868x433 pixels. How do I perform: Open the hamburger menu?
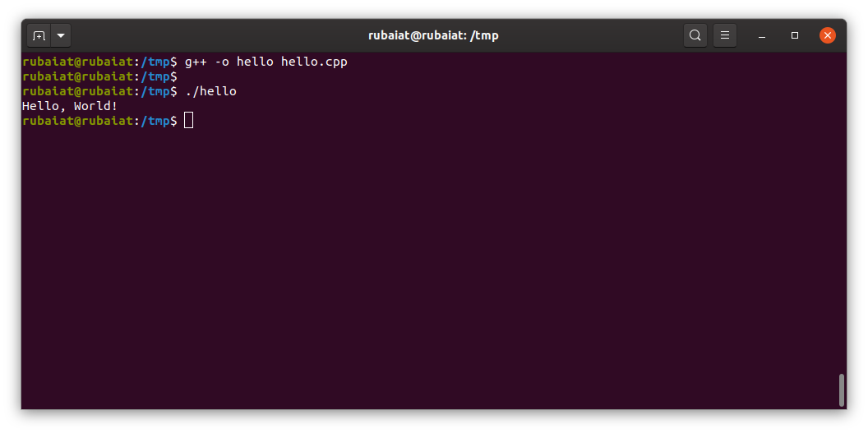tap(724, 35)
